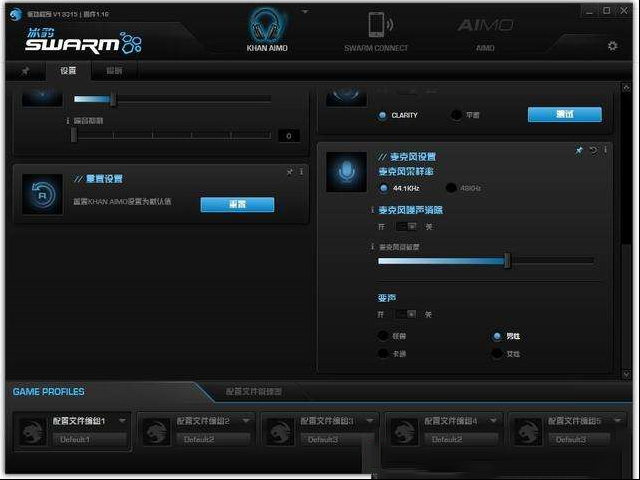Select the bottom-left voice changer option

pos(383,353)
